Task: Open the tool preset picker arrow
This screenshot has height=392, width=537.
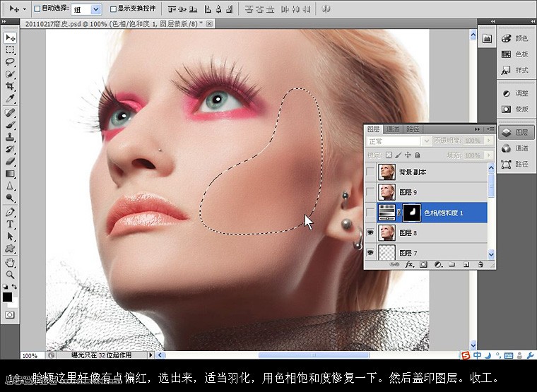Action: coord(24,9)
